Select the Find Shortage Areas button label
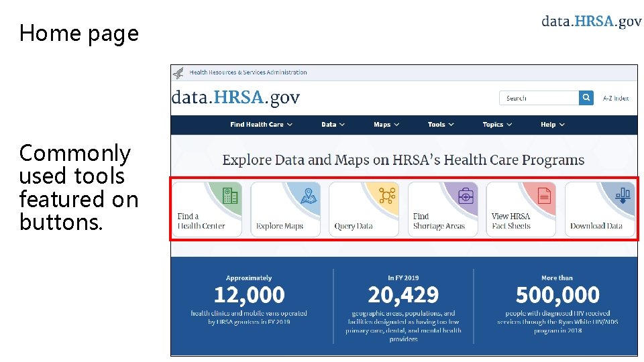The image size is (644, 362). 439,221
